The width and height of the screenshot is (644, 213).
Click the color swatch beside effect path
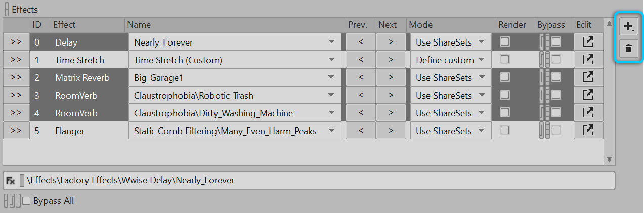coord(22,180)
